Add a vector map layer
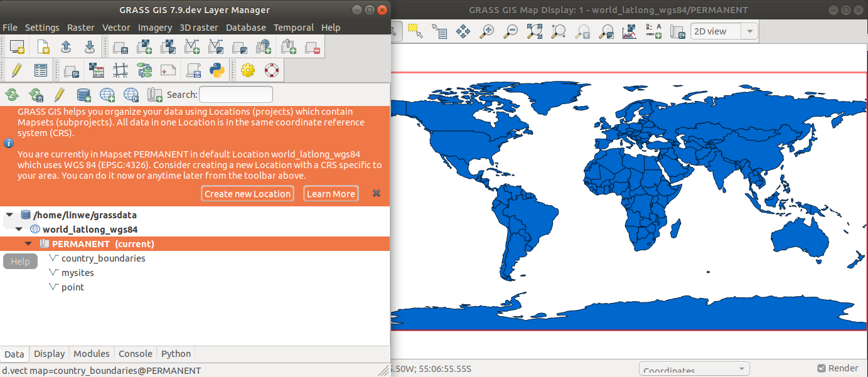Screen dimensions: 868x377 coord(192,47)
